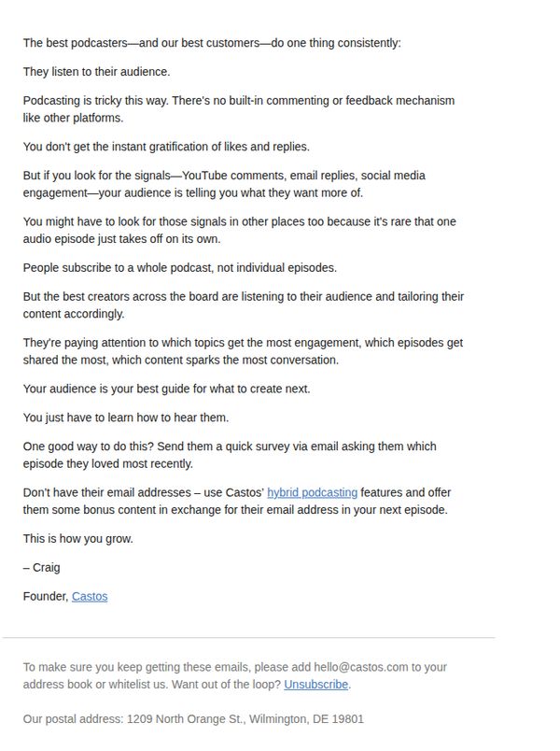Click the paragraph mentioning YouTube comments
Screen dimensions: 560x751
click(x=224, y=184)
